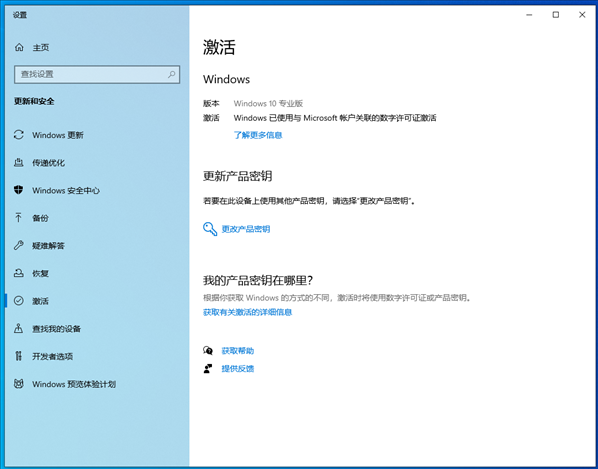Image resolution: width=598 pixels, height=469 pixels.
Task: Click the 提供反馈 link
Action: click(x=238, y=369)
